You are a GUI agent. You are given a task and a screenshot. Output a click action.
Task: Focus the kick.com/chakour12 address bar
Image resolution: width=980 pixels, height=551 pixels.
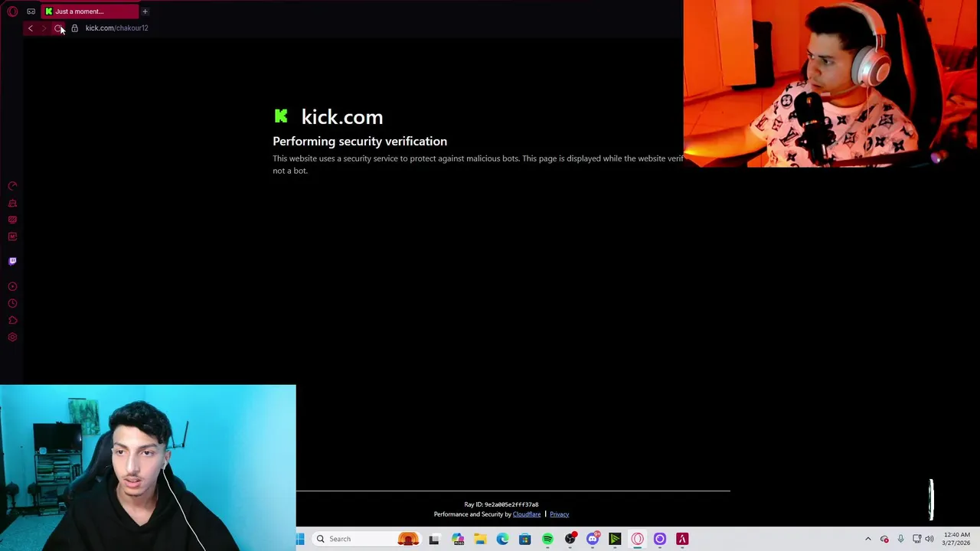pos(116,28)
